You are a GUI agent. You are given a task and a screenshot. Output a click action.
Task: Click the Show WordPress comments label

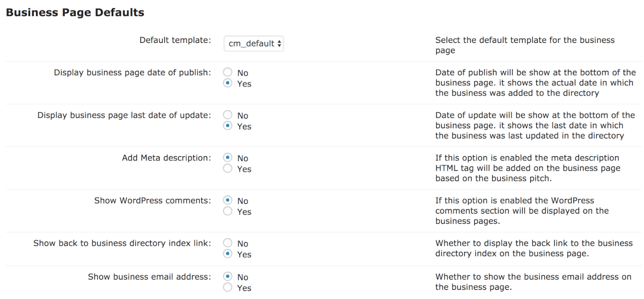point(152,200)
